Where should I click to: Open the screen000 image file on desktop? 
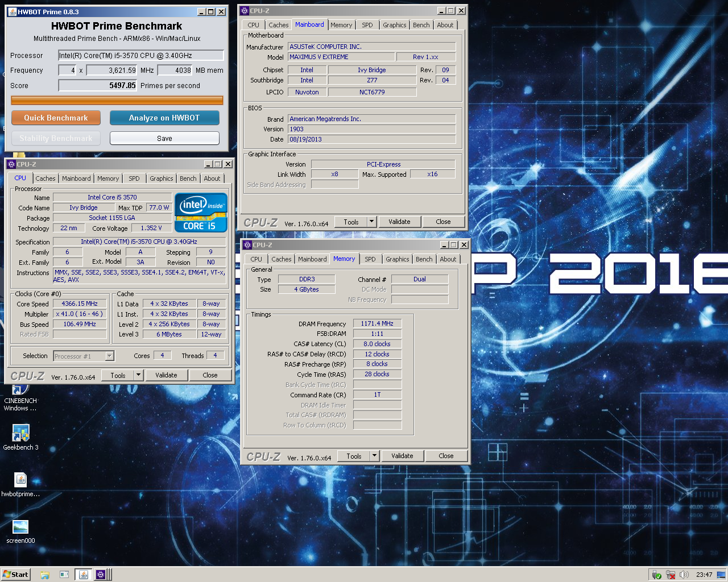(x=20, y=531)
